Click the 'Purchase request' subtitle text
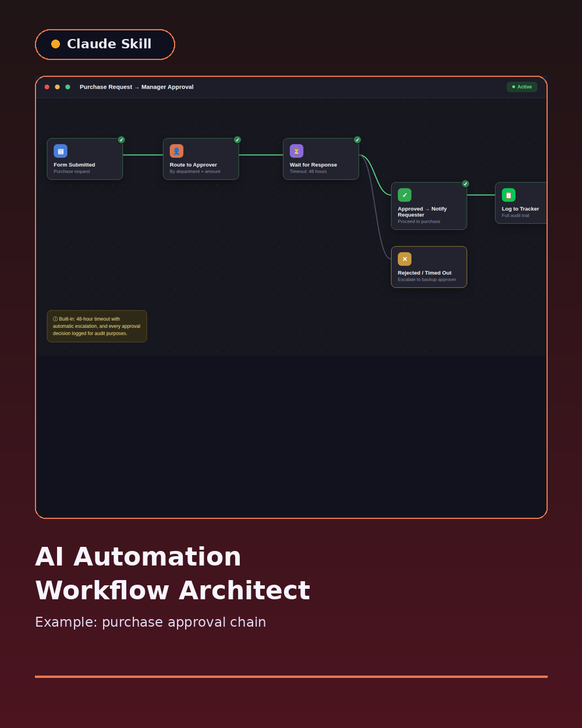This screenshot has width=582, height=728. coord(72,172)
